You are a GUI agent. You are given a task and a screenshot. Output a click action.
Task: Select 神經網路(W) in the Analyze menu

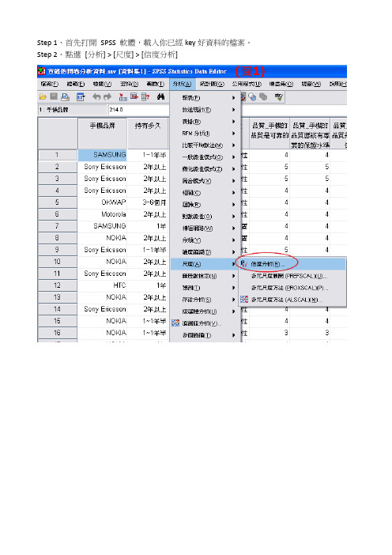tap(205, 228)
